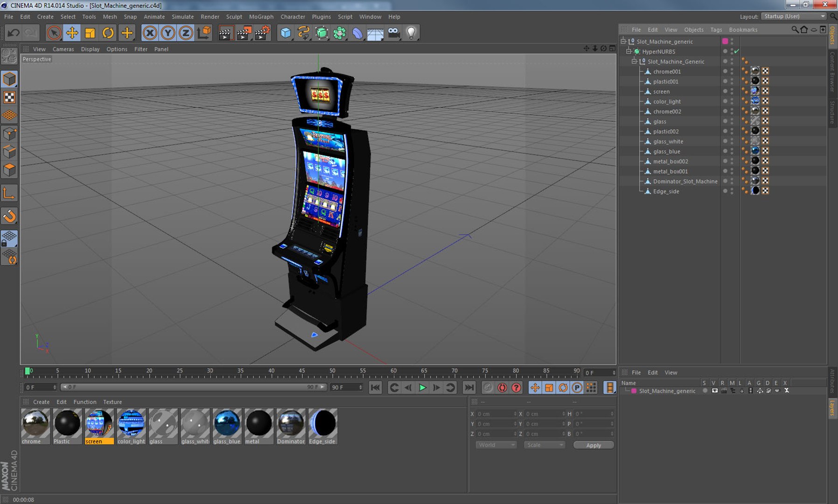This screenshot has width=838, height=504.
Task: Select the Dominator material thumbnail
Action: coord(291,427)
